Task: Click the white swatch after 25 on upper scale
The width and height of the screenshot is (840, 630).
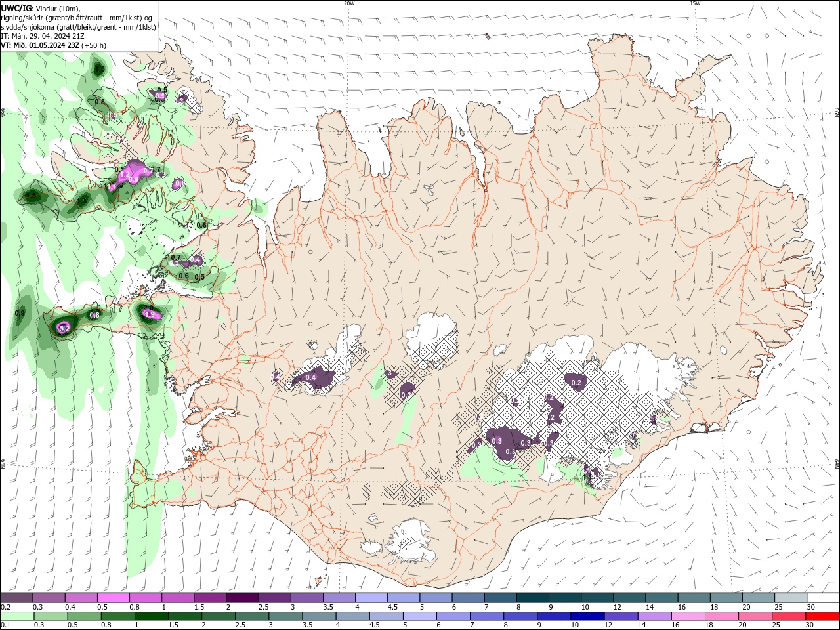Action: 824,597
